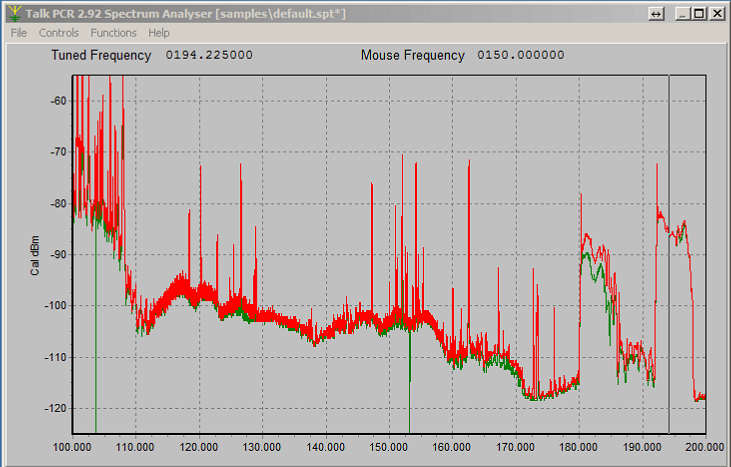Click the Mouse Frequency label

[413, 55]
